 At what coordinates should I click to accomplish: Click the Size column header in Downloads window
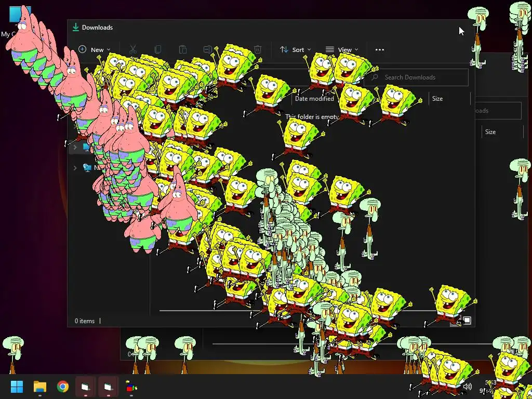pos(437,99)
